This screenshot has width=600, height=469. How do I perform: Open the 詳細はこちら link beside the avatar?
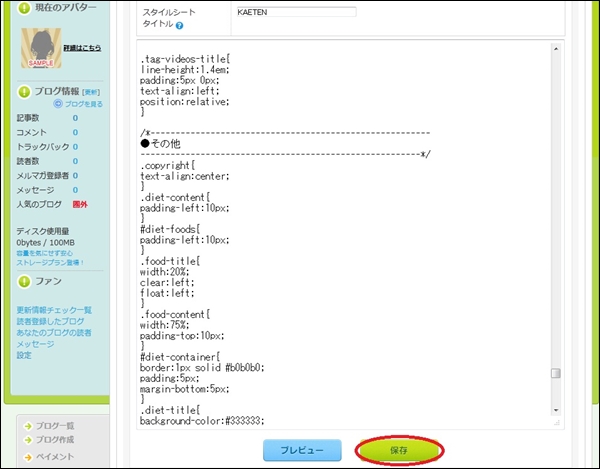coord(82,48)
